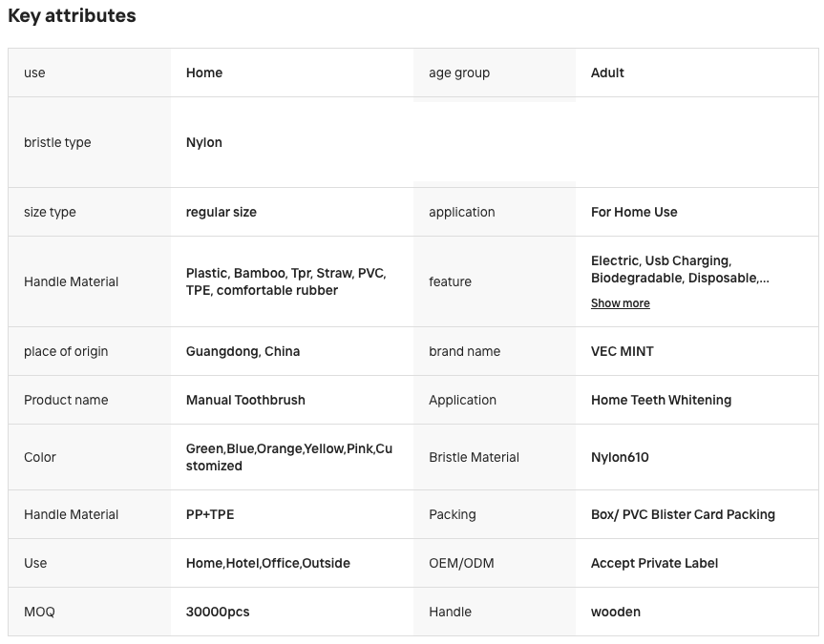Select the Home,Hotel,Office,Outside use value
This screenshot has width=824, height=644.
(x=268, y=563)
